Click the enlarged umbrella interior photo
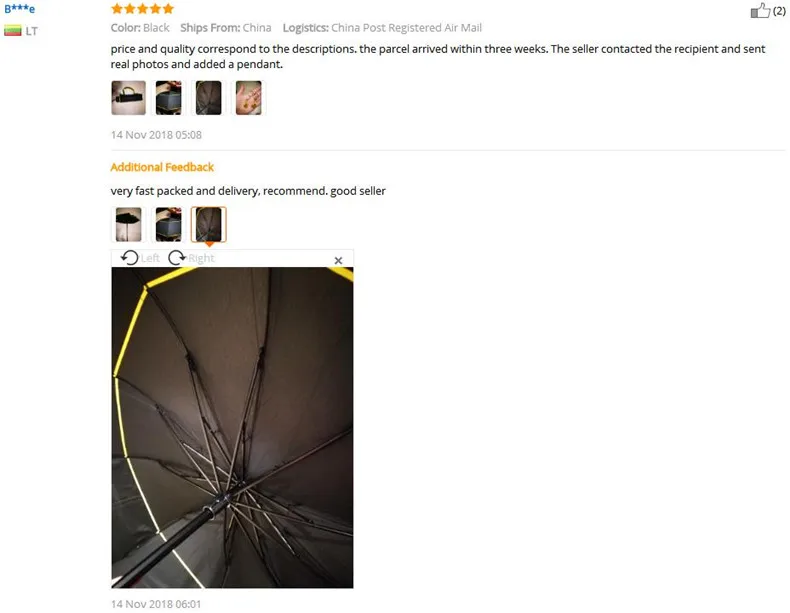The image size is (790, 613). click(232, 428)
